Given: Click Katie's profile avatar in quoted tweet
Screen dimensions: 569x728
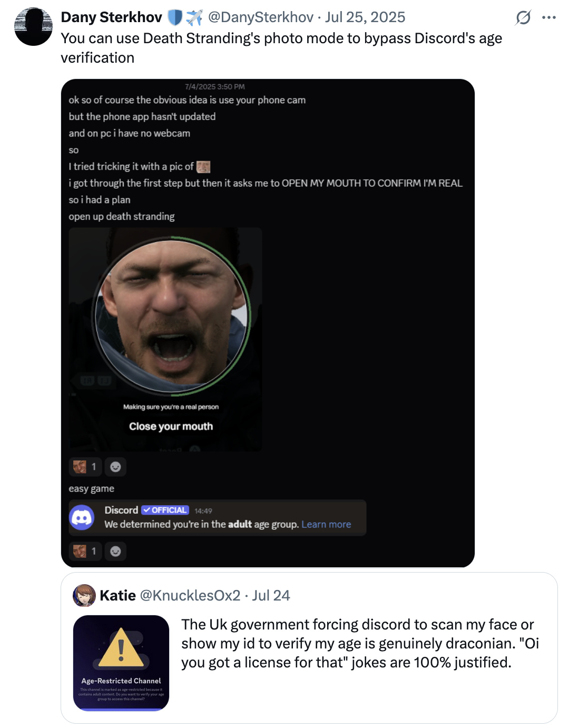Looking at the screenshot, I should point(84,595).
